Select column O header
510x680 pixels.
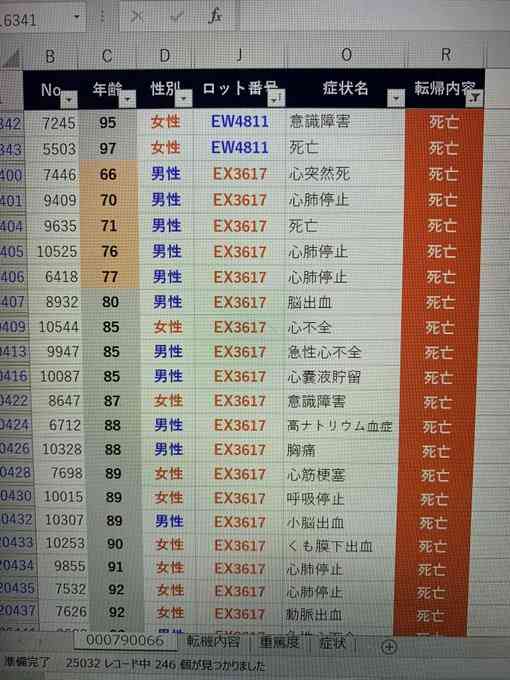(x=346, y=55)
